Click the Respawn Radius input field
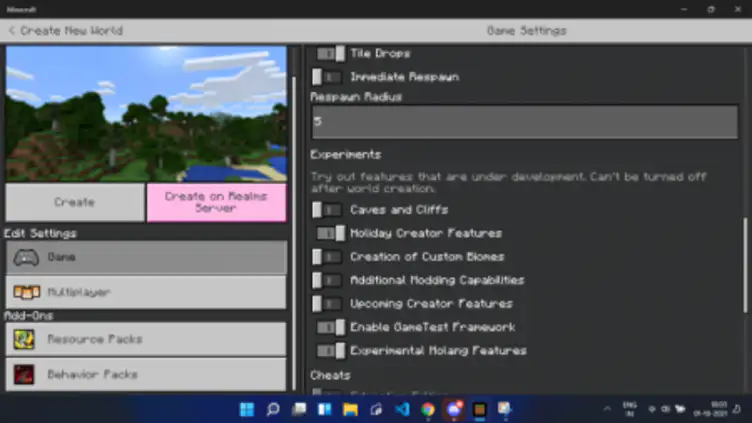Viewport: 752px width, 423px height. tap(525, 122)
